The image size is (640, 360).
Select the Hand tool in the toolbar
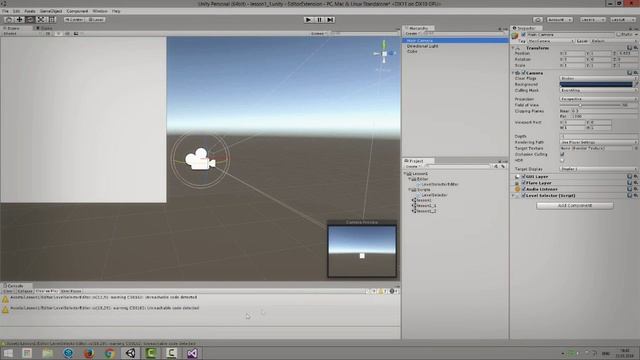point(9,20)
